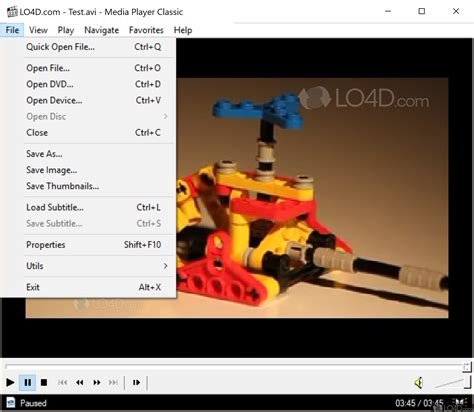Open the View menu
The width and height of the screenshot is (474, 412).
coord(38,30)
